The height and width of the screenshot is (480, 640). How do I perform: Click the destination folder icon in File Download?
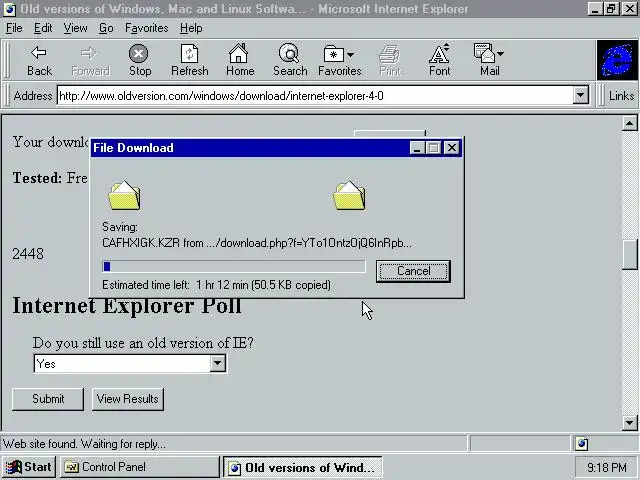pos(349,196)
